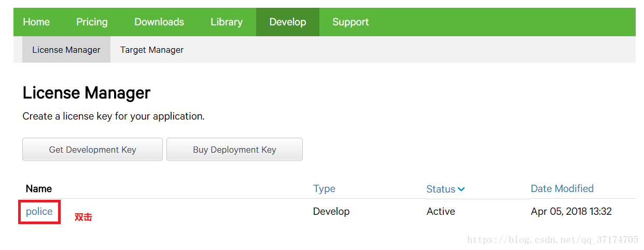The image size is (644, 250).
Task: Open the Support page
Action: click(x=351, y=22)
